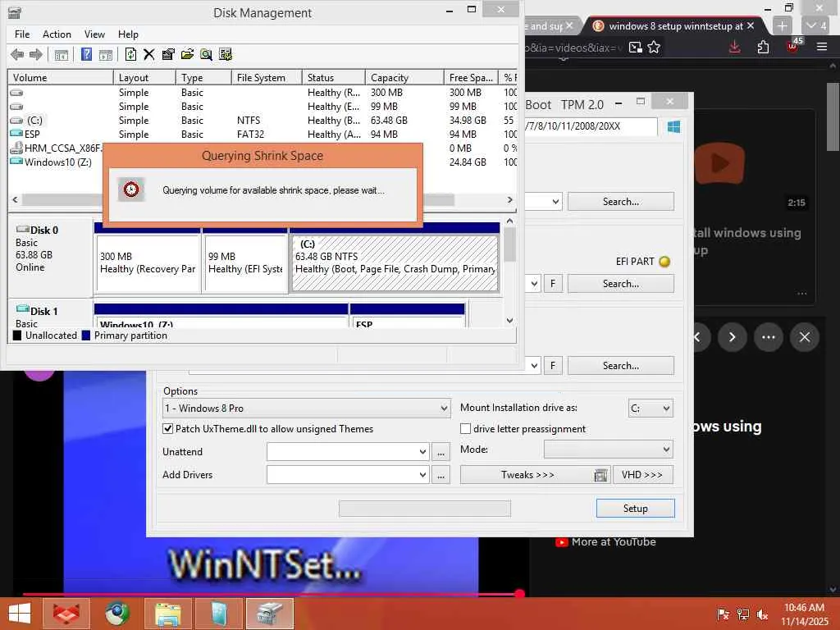
Task: Click the browse button beside Unattend field
Action: tap(441, 452)
